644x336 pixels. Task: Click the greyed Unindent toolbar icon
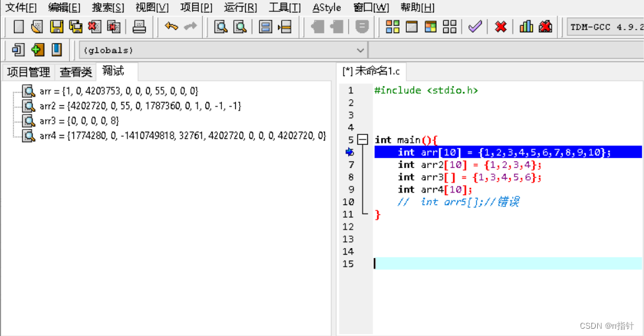click(336, 26)
